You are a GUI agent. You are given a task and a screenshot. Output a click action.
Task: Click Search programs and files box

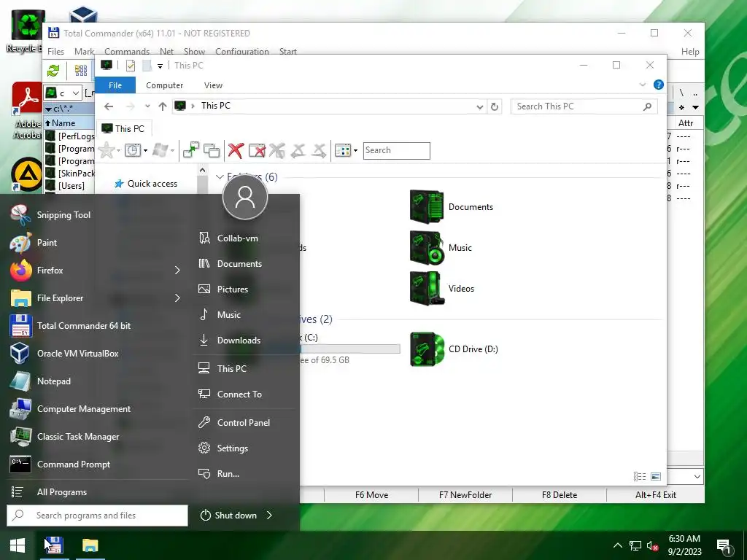(97, 516)
